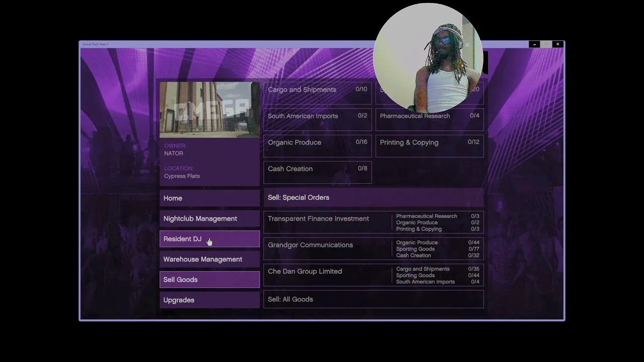The image size is (644, 362).
Task: Select the Grandgor Communications special order
Action: (373, 249)
